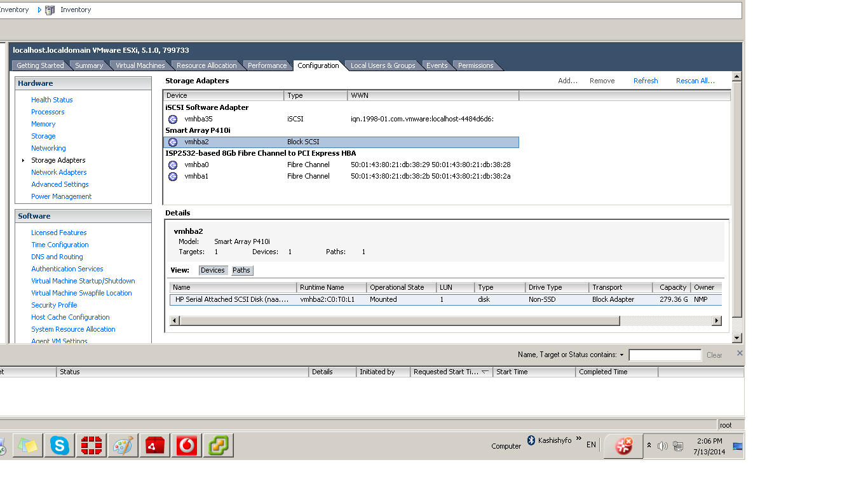Close the recent tasks filter bar
This screenshot has width=868, height=488.
coord(740,353)
